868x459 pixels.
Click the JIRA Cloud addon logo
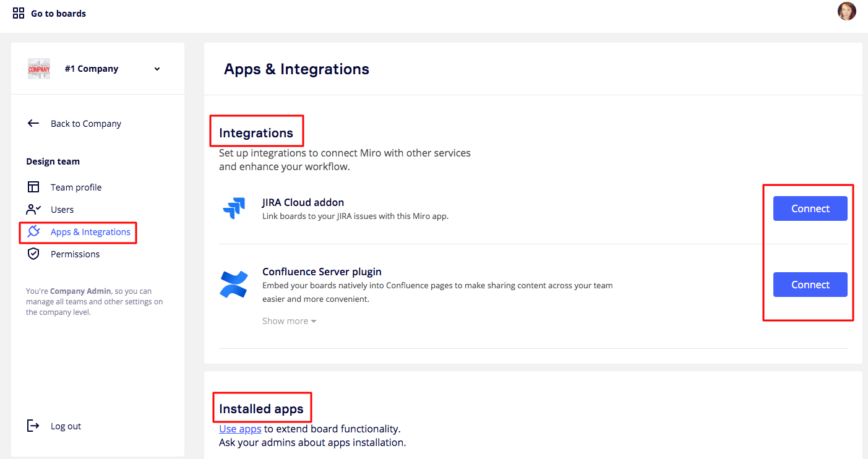234,208
